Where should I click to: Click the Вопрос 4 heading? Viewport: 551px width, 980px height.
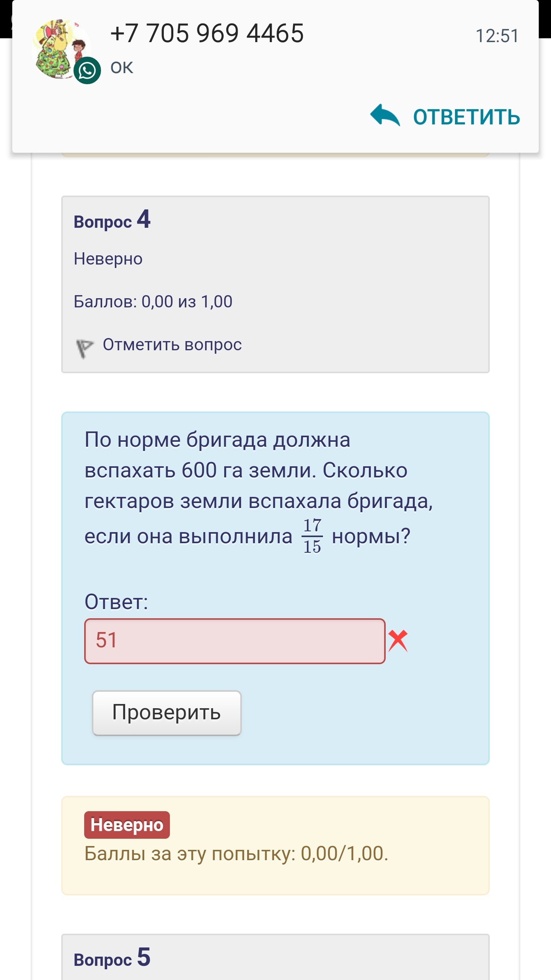coord(112,220)
